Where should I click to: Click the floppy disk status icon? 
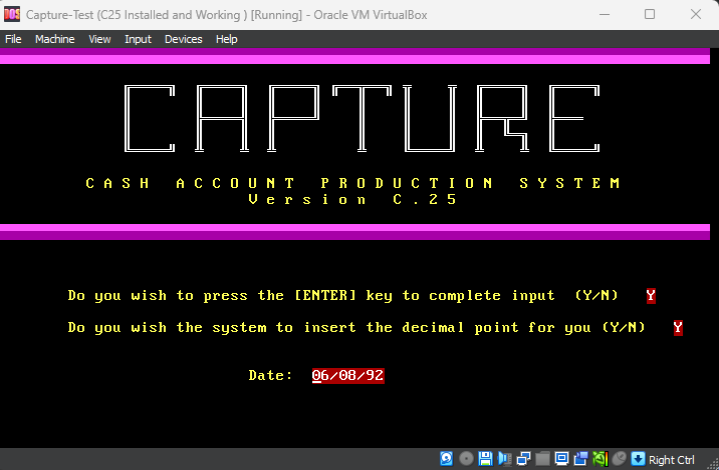[485, 459]
